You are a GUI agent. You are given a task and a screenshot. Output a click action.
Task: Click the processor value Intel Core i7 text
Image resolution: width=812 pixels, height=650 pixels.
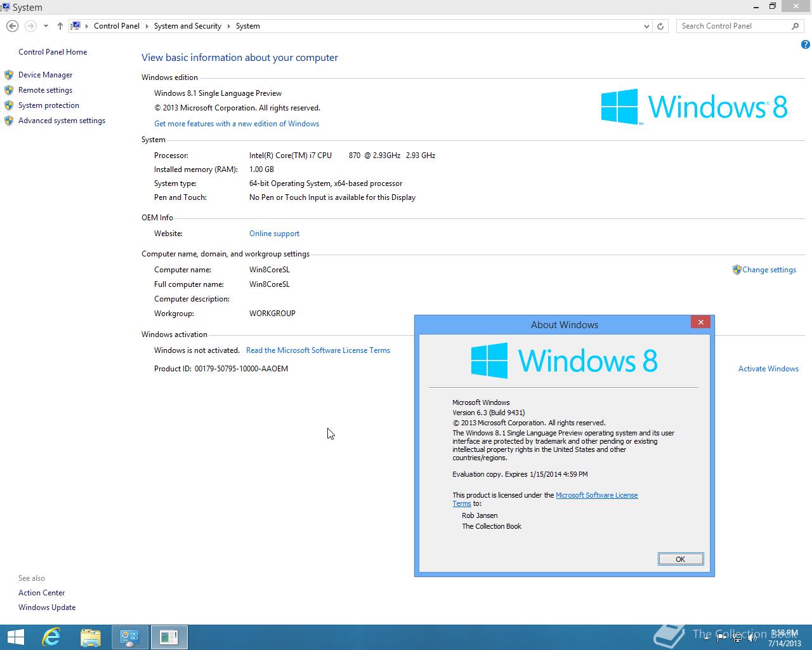coord(342,156)
